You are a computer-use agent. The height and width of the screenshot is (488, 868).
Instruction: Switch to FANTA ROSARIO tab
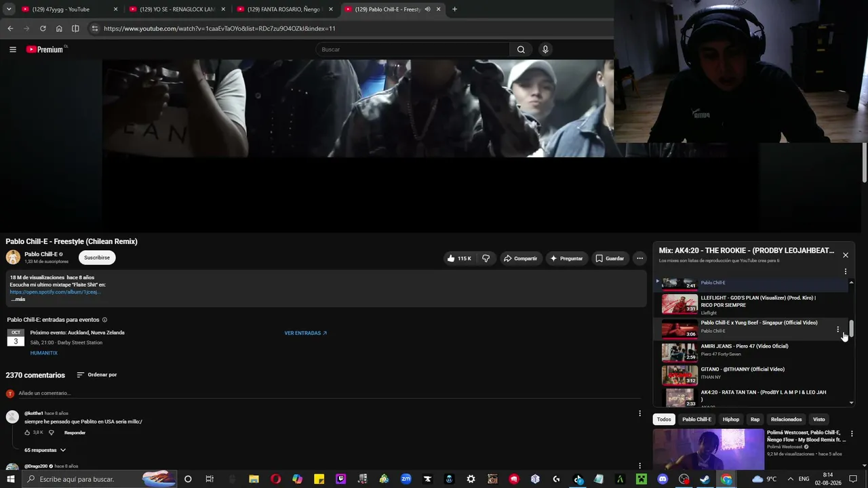[285, 9]
